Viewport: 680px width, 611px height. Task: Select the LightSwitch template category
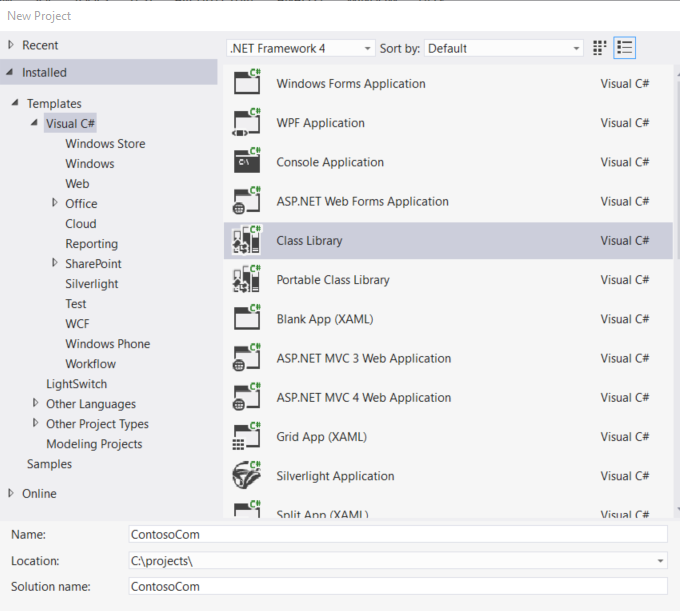(76, 384)
